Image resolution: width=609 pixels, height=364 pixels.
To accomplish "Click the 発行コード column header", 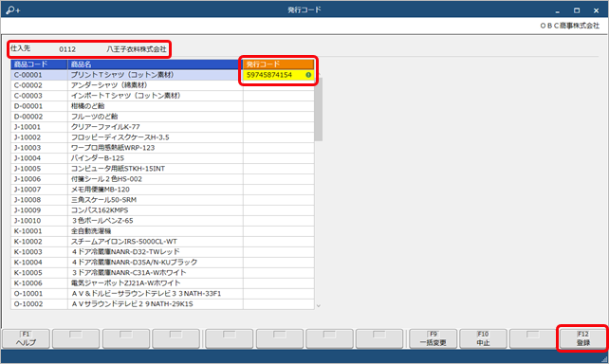I will 279,64.
